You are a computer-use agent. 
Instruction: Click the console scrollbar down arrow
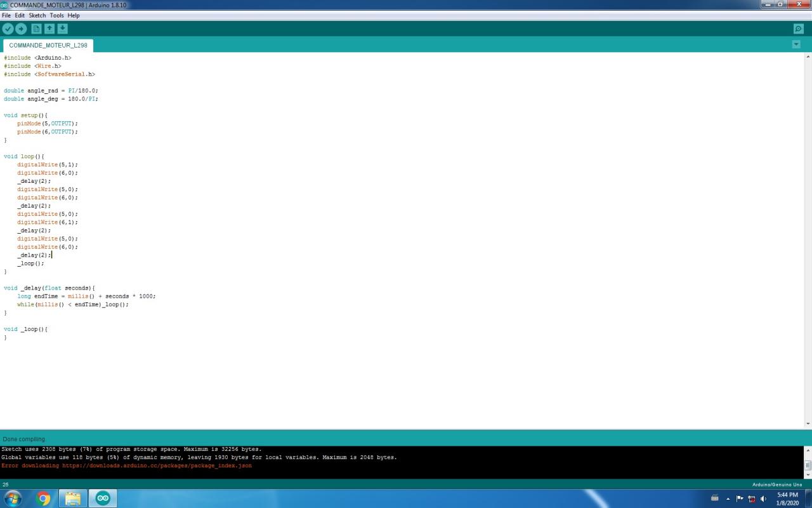click(x=808, y=474)
